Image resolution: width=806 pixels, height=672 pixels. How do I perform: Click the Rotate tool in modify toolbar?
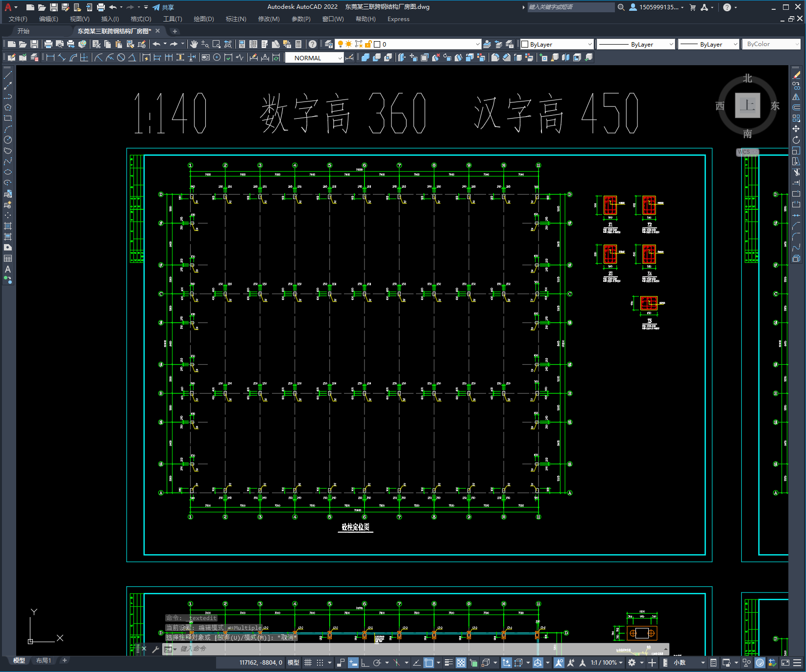(x=796, y=140)
